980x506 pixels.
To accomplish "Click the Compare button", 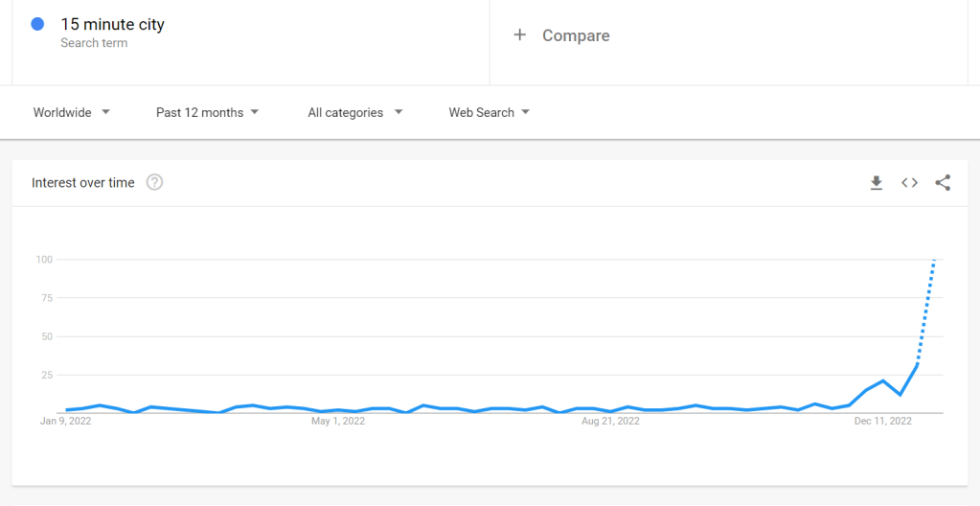I will [x=576, y=35].
